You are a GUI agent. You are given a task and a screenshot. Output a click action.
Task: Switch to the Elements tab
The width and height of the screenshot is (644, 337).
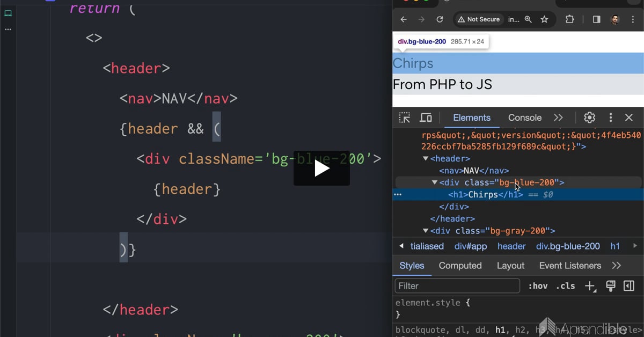click(x=472, y=118)
